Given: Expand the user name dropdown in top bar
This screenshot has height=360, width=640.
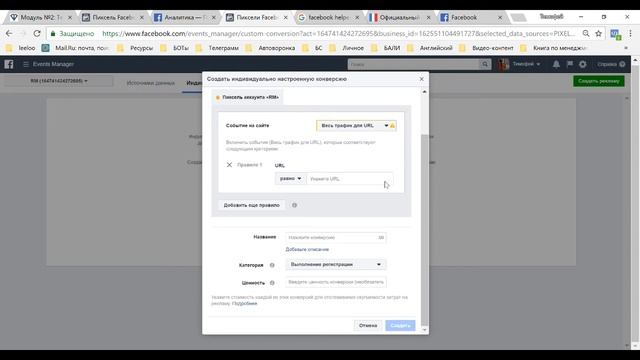Looking at the screenshot, I should tap(526, 64).
